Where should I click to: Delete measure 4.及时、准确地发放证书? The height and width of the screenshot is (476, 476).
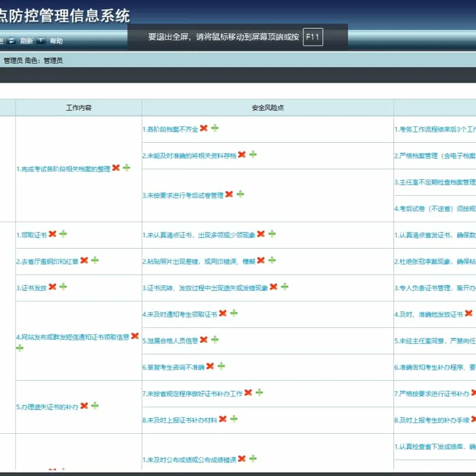pyautogui.click(x=469, y=313)
